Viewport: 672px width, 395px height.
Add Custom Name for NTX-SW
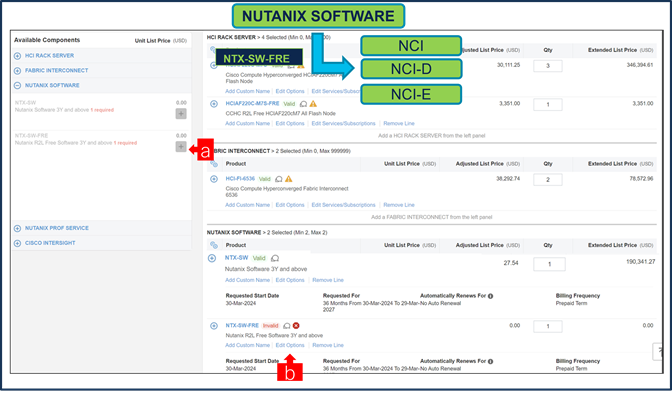tap(247, 280)
